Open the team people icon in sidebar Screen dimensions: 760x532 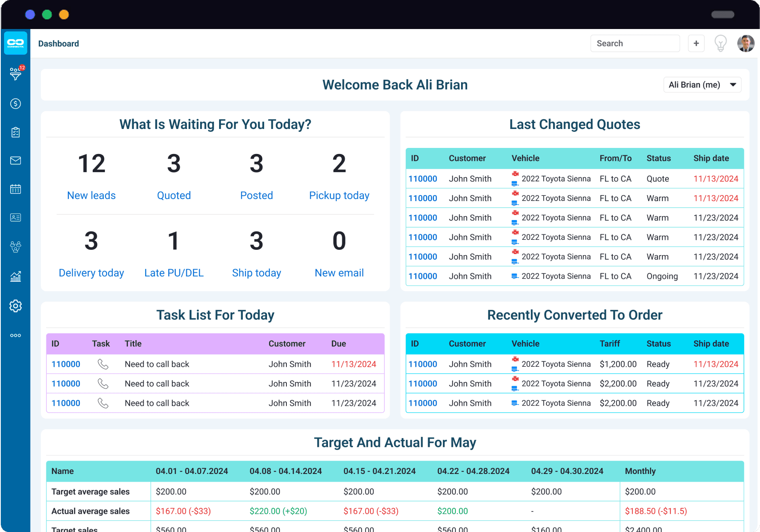tap(15, 247)
